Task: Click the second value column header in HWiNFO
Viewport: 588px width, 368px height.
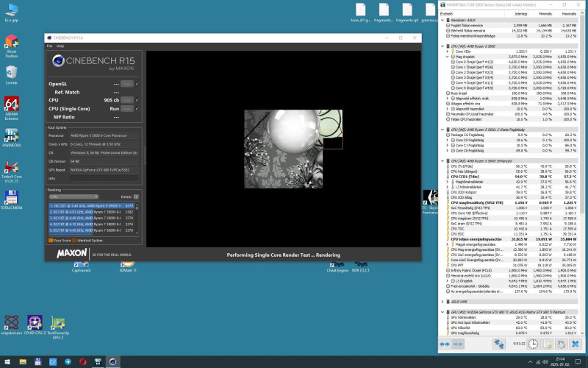Action: [x=542, y=14]
